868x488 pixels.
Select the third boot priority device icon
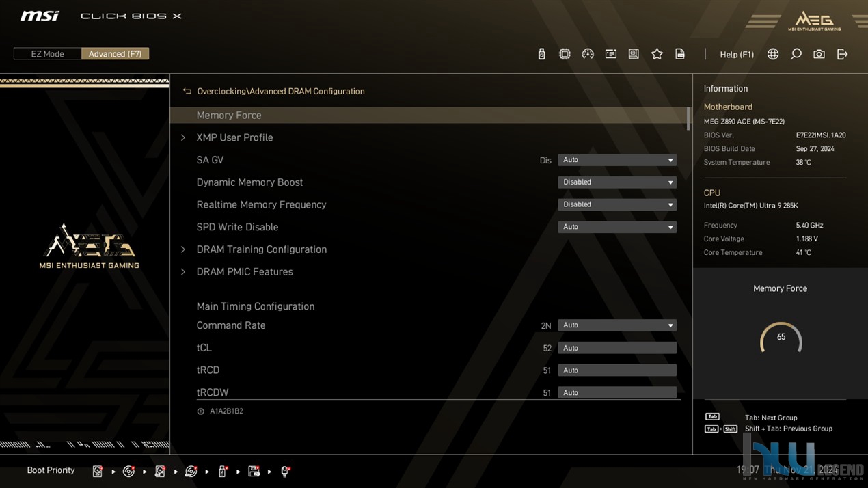point(160,471)
